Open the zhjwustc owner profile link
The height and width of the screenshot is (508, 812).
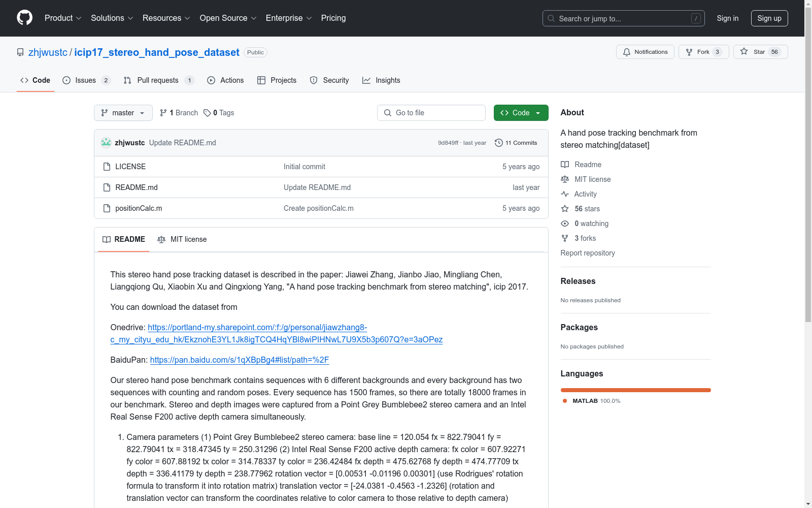[x=48, y=52]
